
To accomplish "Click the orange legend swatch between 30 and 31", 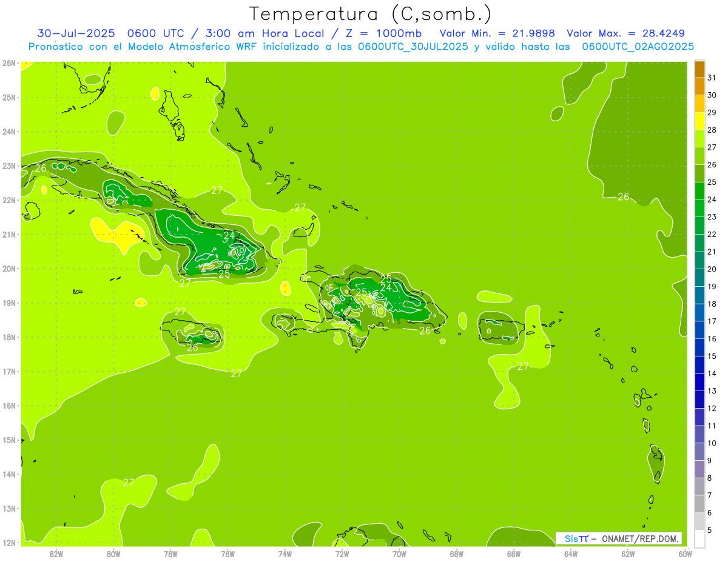I will 699,87.
